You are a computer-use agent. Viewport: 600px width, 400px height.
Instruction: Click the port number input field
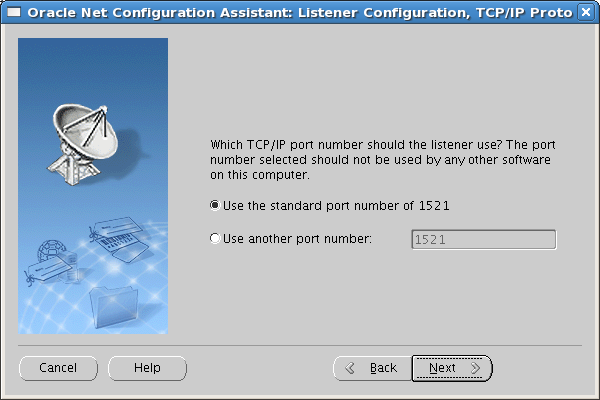coord(484,240)
